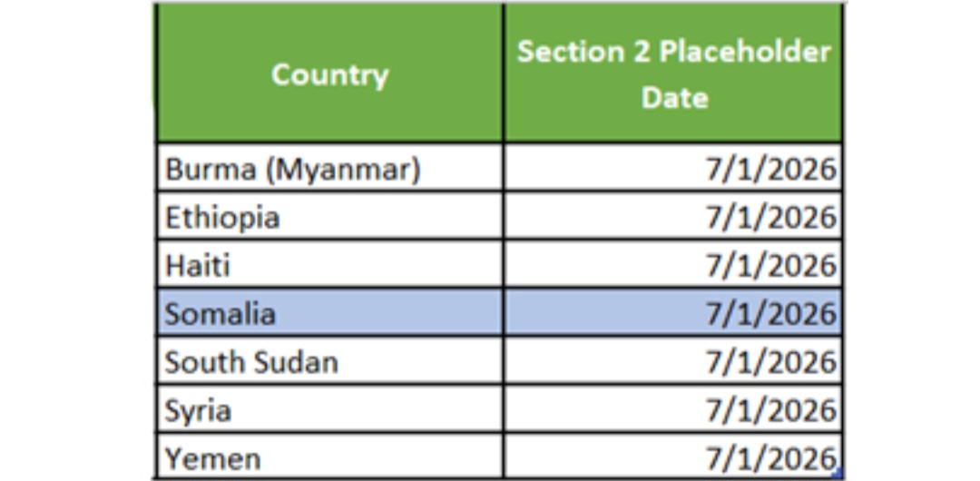Select the South Sudan cell
The image size is (980, 481).
click(329, 361)
